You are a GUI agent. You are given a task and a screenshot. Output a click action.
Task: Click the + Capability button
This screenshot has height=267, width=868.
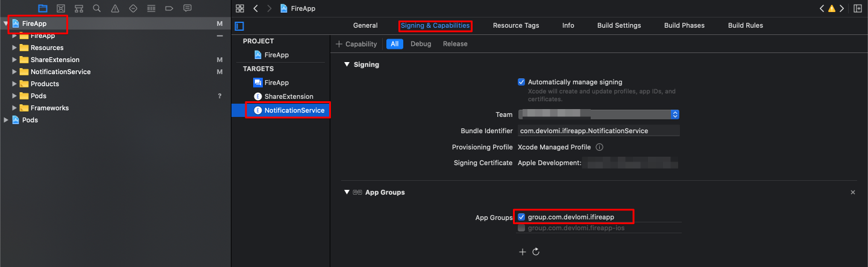[x=356, y=44]
